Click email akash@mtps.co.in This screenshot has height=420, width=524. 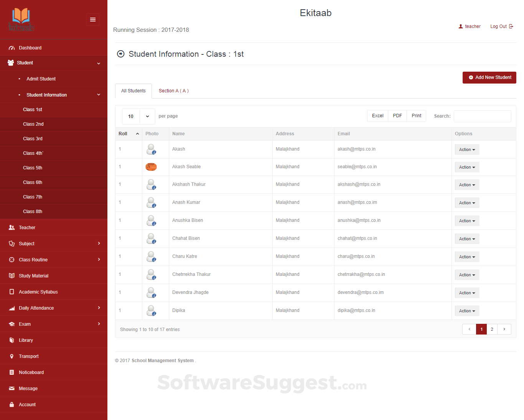tap(356, 149)
